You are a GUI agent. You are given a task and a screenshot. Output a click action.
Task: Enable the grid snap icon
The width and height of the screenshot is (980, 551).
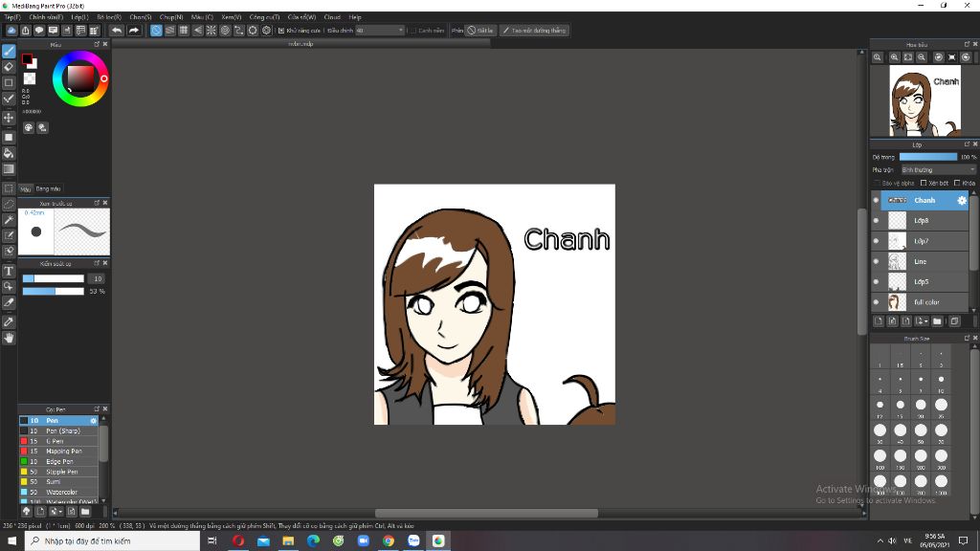pos(184,30)
